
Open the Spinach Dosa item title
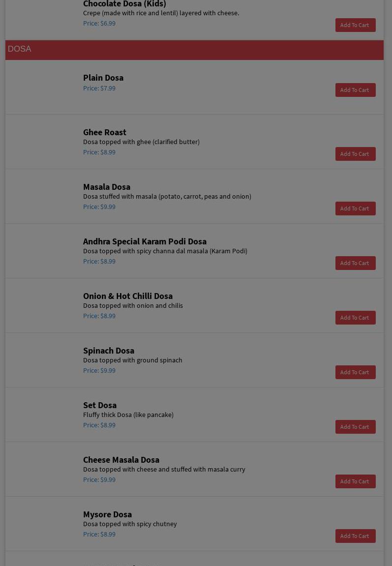(109, 351)
